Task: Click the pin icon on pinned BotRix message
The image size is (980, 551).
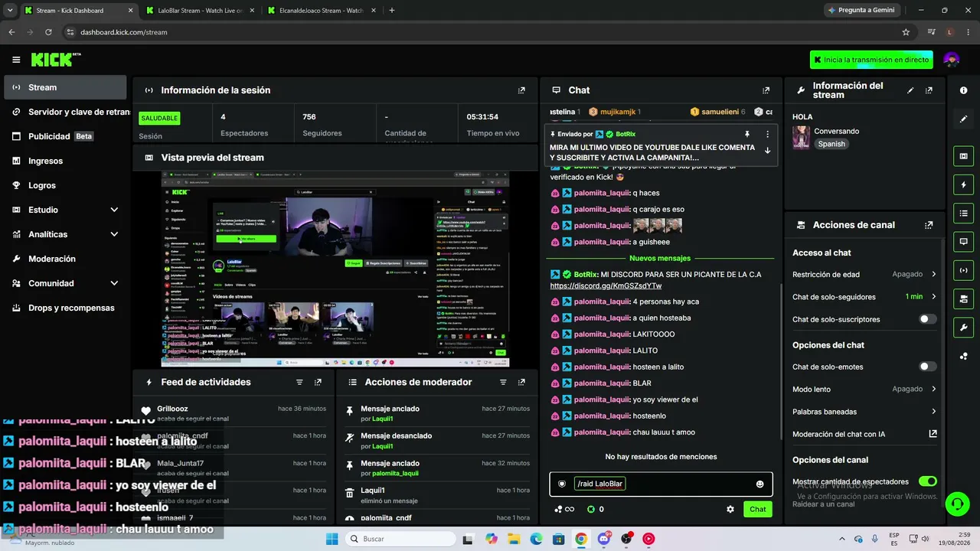Action: (747, 134)
